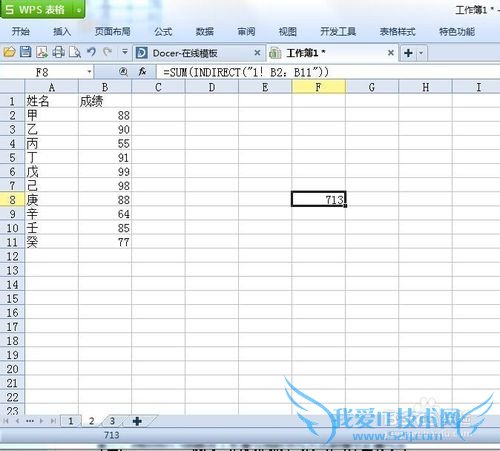
Task: Select column F header
Action: pos(318,87)
